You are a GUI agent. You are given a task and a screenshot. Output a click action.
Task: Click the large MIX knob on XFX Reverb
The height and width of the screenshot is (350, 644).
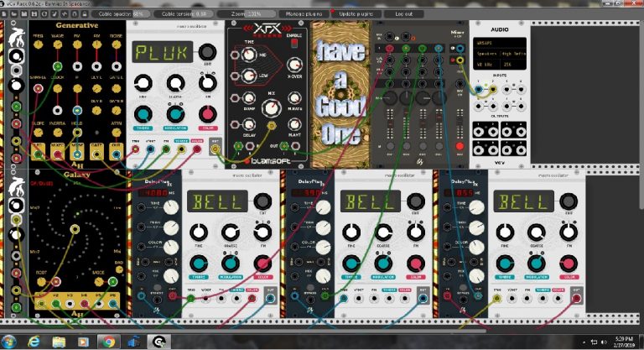coord(271,107)
